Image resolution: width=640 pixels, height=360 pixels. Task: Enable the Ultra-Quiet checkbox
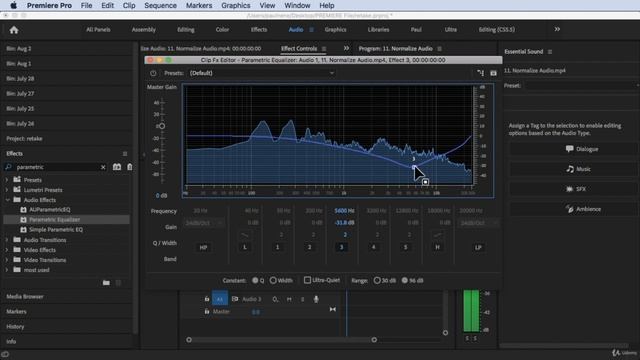pyautogui.click(x=307, y=280)
